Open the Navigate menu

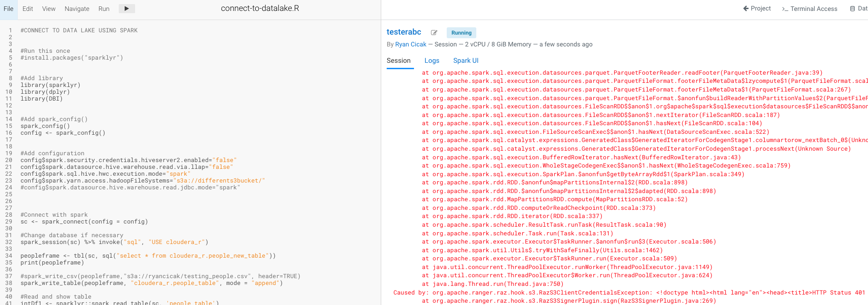77,9
